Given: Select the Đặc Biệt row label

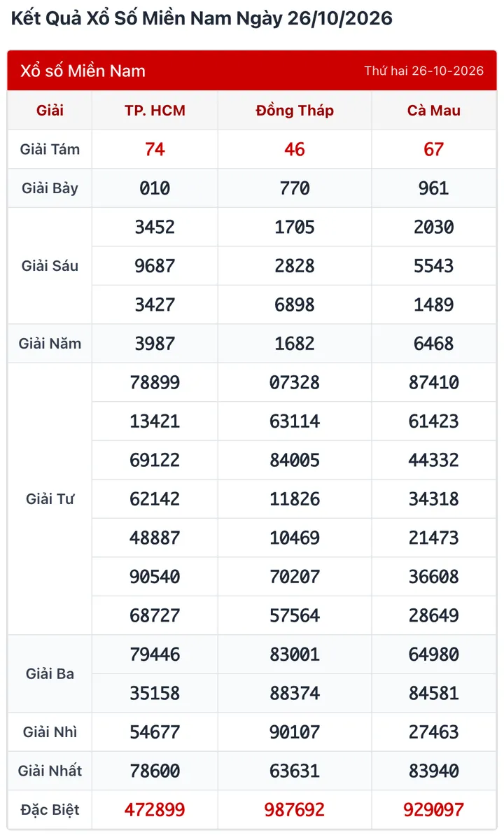Looking at the screenshot, I should point(50,810).
